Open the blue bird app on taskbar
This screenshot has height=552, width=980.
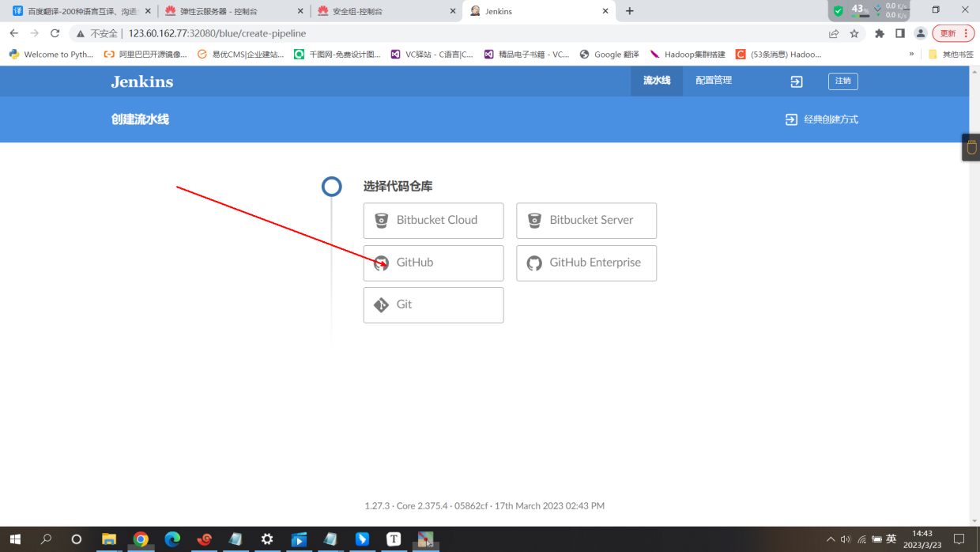pyautogui.click(x=362, y=539)
